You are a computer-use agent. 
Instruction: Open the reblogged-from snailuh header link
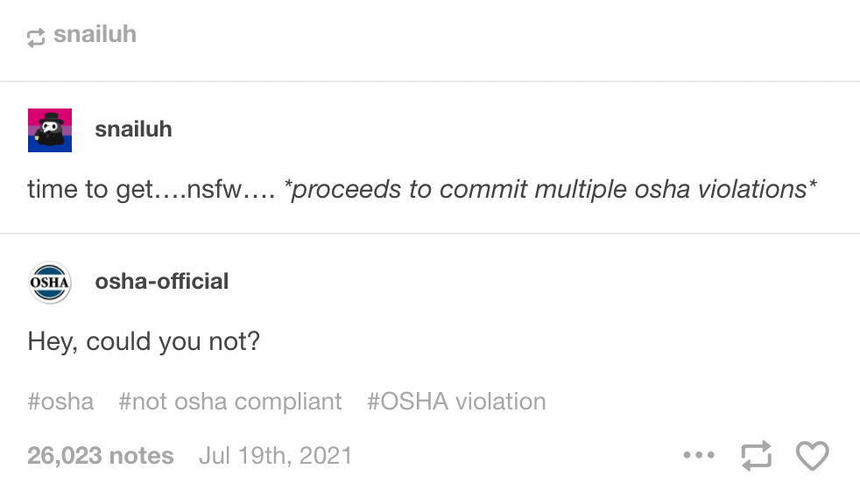[x=95, y=34]
